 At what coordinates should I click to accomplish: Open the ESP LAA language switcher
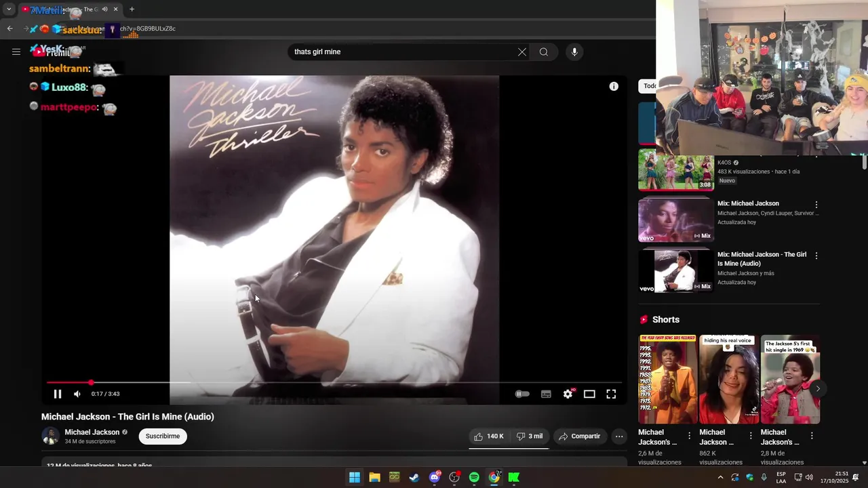(781, 477)
